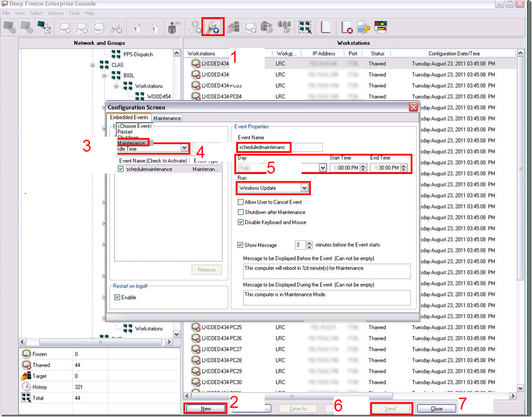The image size is (532, 417).
Task: Open the event type dropdown arrow
Action: (x=184, y=148)
